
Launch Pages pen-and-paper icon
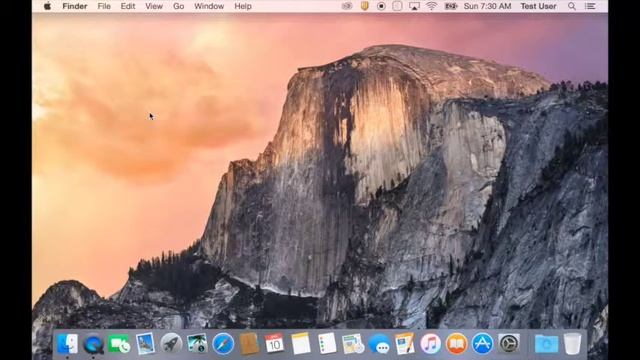tap(404, 344)
